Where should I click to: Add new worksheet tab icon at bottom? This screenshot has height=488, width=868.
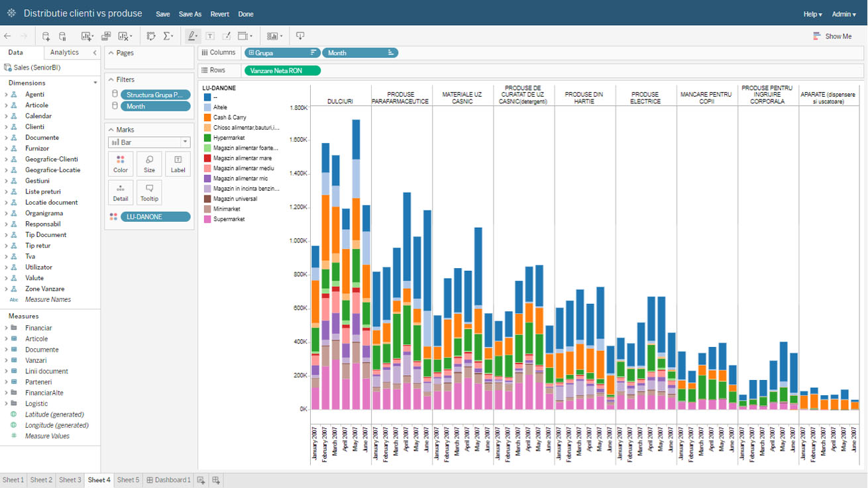[x=201, y=480]
